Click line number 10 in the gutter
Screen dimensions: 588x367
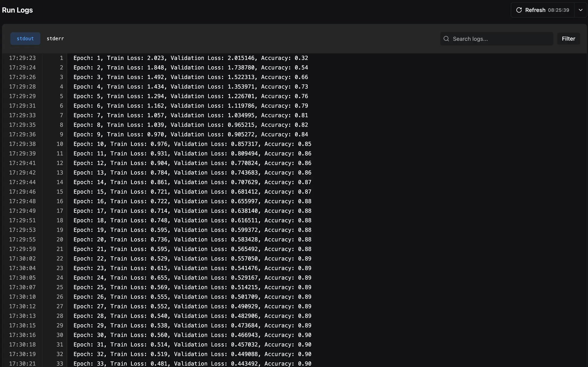click(x=59, y=144)
